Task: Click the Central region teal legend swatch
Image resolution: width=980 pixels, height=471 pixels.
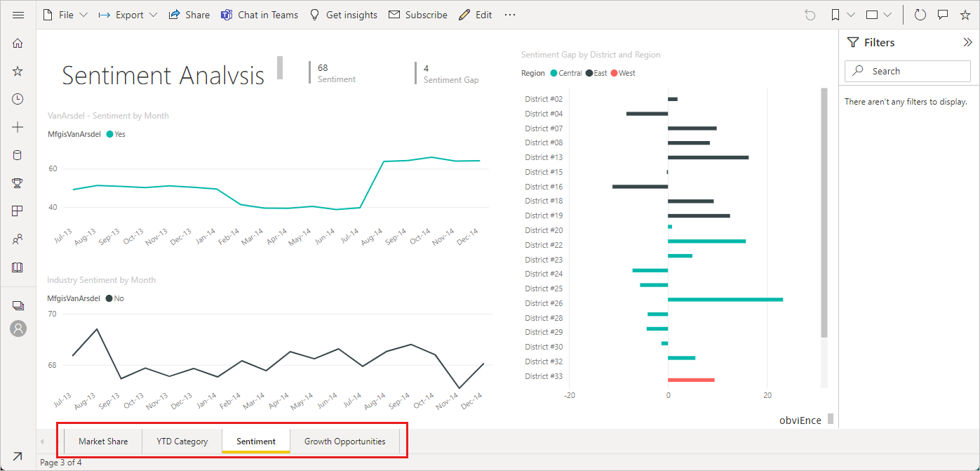Action: pos(554,73)
